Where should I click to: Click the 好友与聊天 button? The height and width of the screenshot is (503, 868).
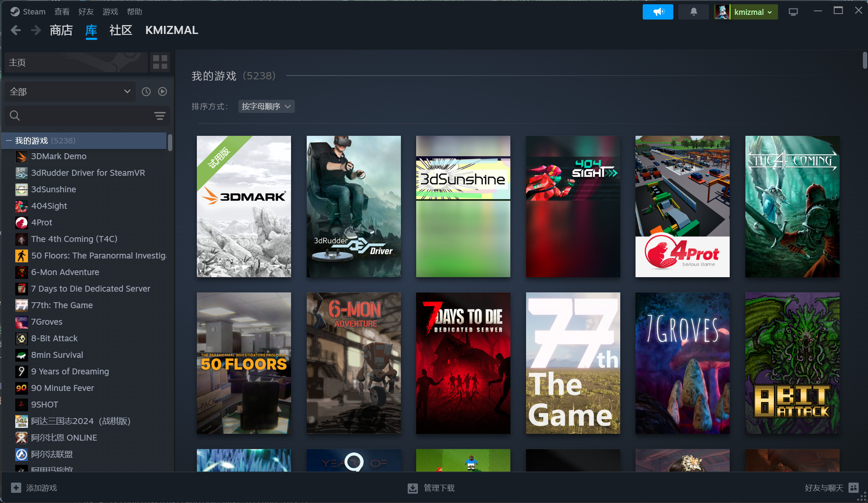point(832,488)
